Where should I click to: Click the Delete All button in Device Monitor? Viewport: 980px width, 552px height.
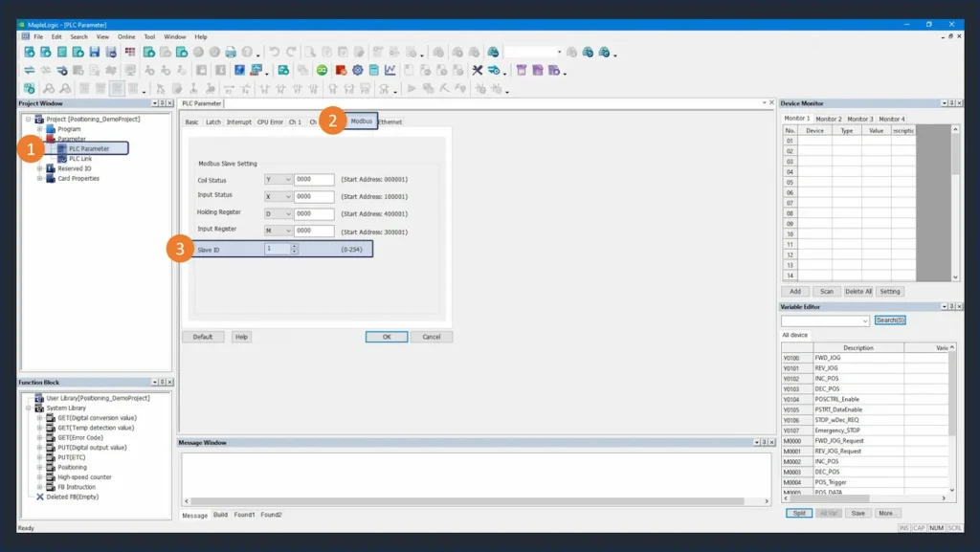(857, 292)
